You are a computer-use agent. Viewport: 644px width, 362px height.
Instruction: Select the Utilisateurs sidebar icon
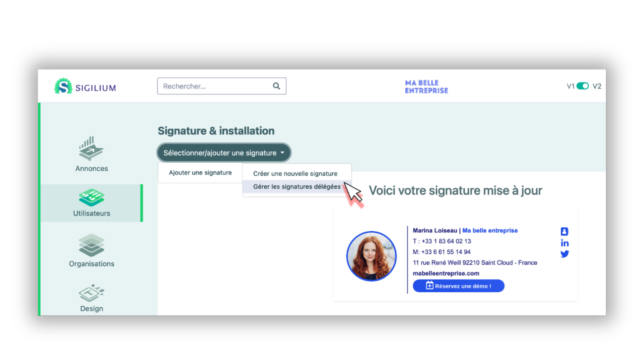[x=91, y=197]
